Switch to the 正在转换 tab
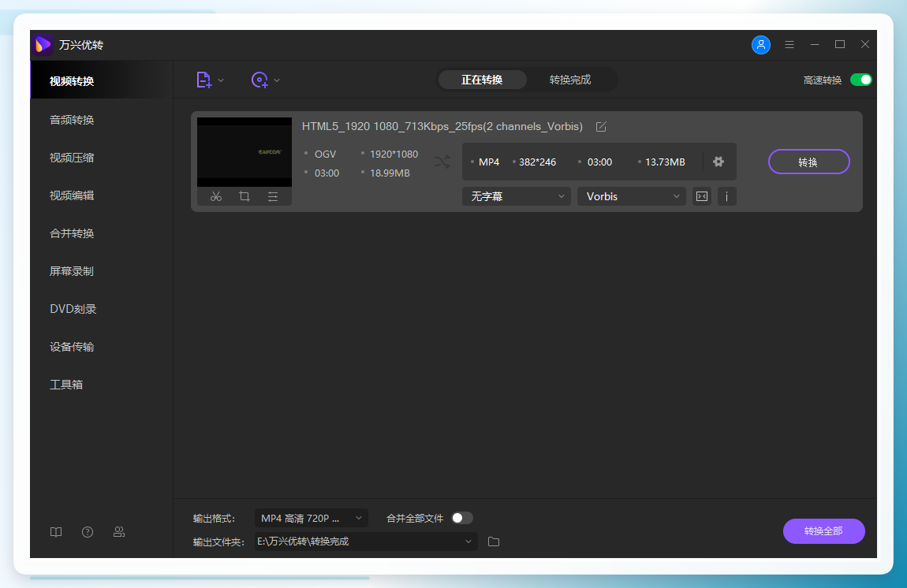The height and width of the screenshot is (588, 907). 482,80
